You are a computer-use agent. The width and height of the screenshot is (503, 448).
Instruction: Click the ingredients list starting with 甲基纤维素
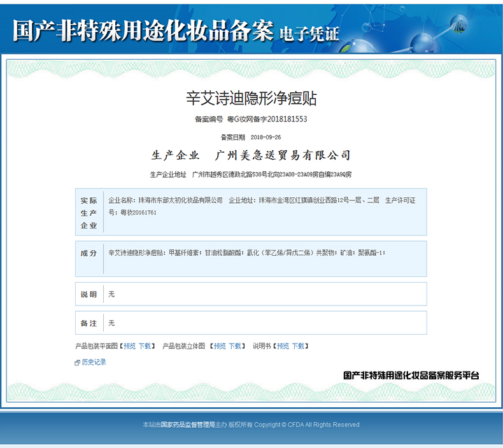277,253
